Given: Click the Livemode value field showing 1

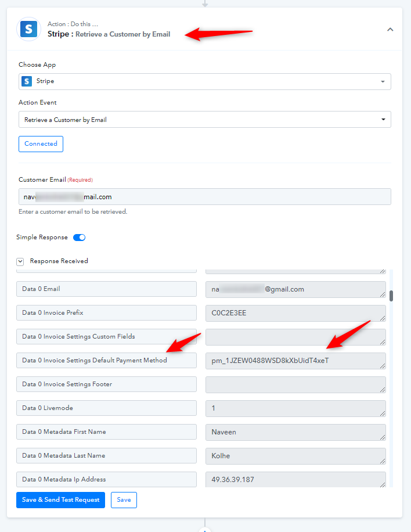Looking at the screenshot, I should pos(295,408).
